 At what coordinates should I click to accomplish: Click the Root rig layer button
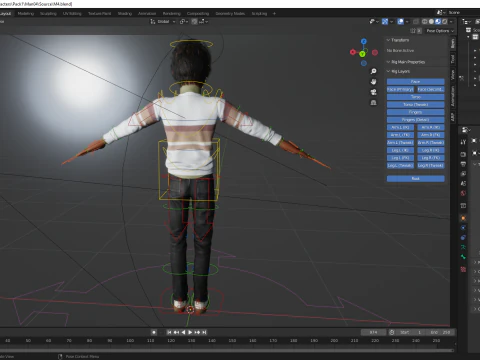click(x=415, y=179)
